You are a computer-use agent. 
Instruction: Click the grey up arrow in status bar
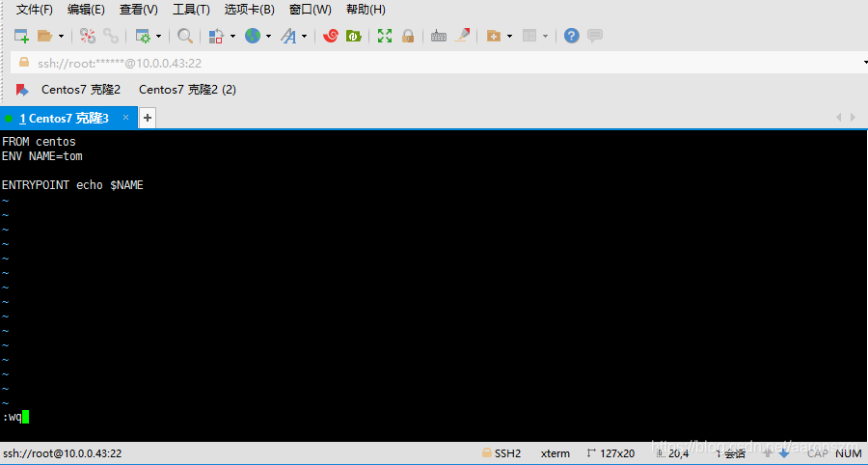(768, 454)
